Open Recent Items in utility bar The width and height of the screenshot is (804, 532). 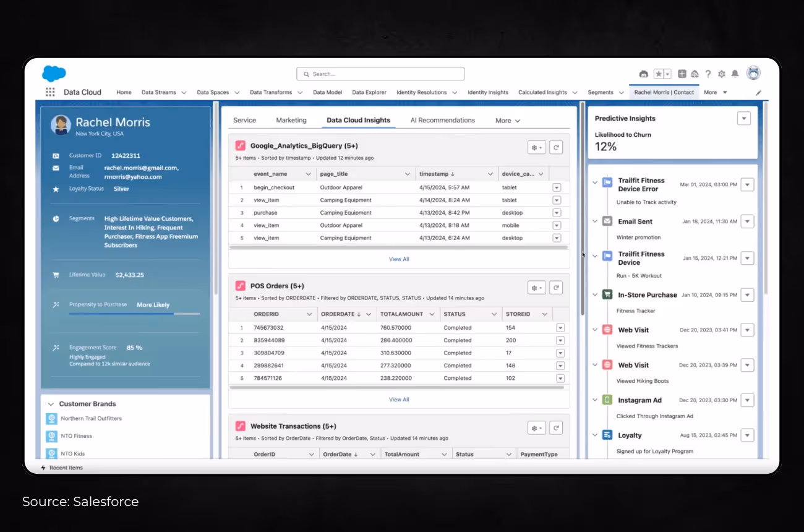[62, 468]
